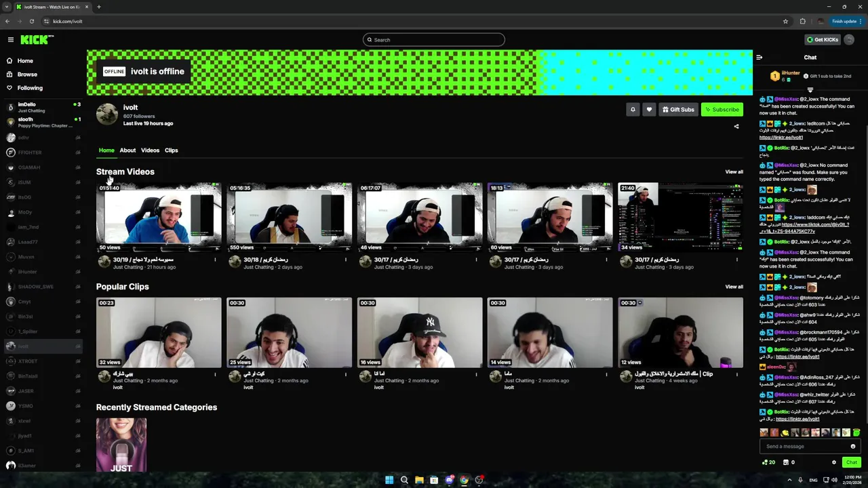Open the 18:13 stream video thumbnail
The height and width of the screenshot is (488, 868).
tap(550, 217)
